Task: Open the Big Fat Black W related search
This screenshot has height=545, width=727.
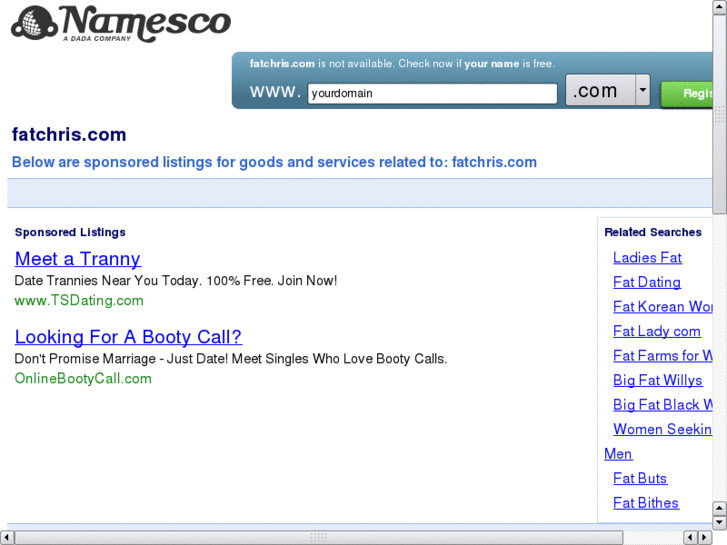Action: click(x=663, y=404)
